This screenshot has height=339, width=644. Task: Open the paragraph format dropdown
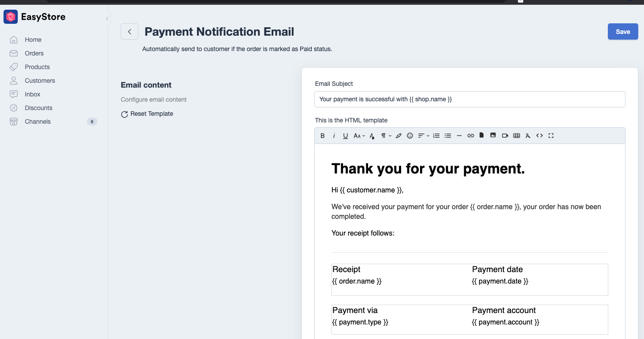[386, 136]
